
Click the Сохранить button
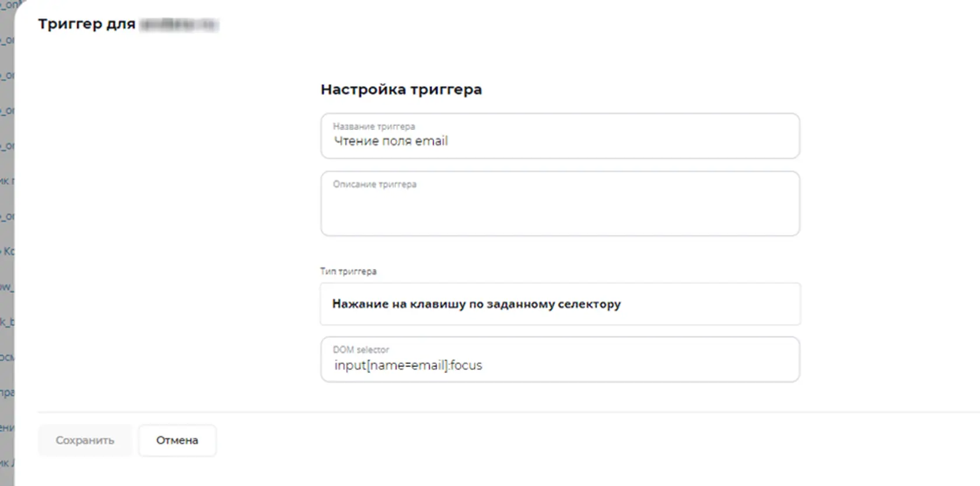point(85,441)
